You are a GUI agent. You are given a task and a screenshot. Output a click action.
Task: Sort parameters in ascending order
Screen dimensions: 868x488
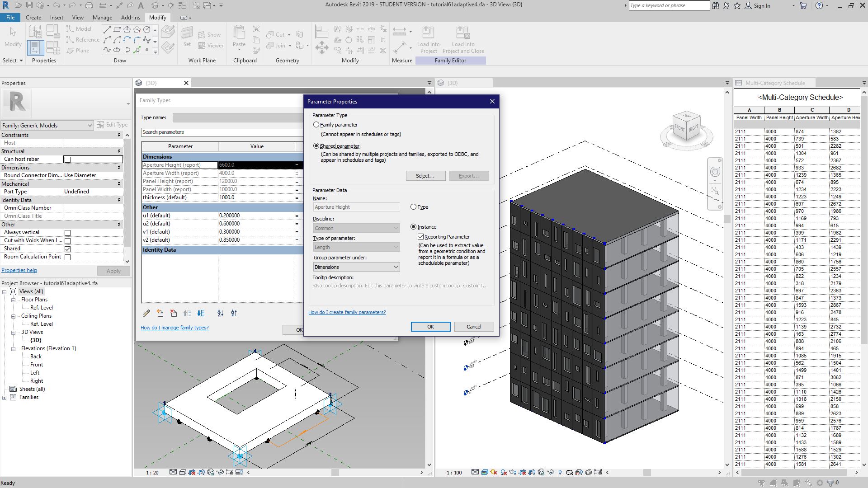[220, 313]
